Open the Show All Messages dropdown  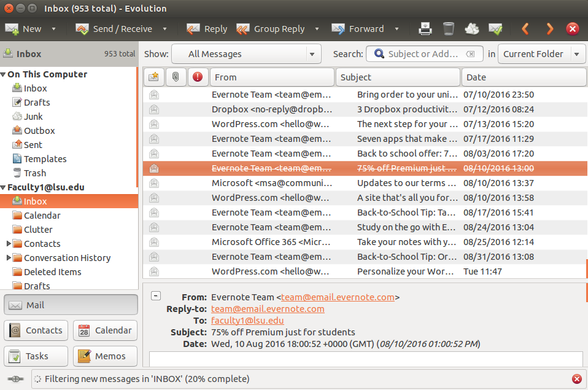pyautogui.click(x=246, y=54)
